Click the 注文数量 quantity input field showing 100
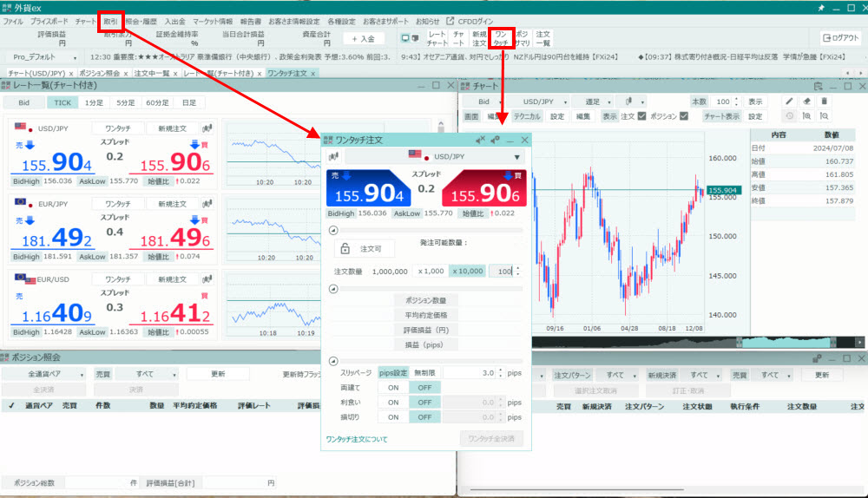Image resolution: width=868 pixels, height=498 pixels. (x=499, y=272)
